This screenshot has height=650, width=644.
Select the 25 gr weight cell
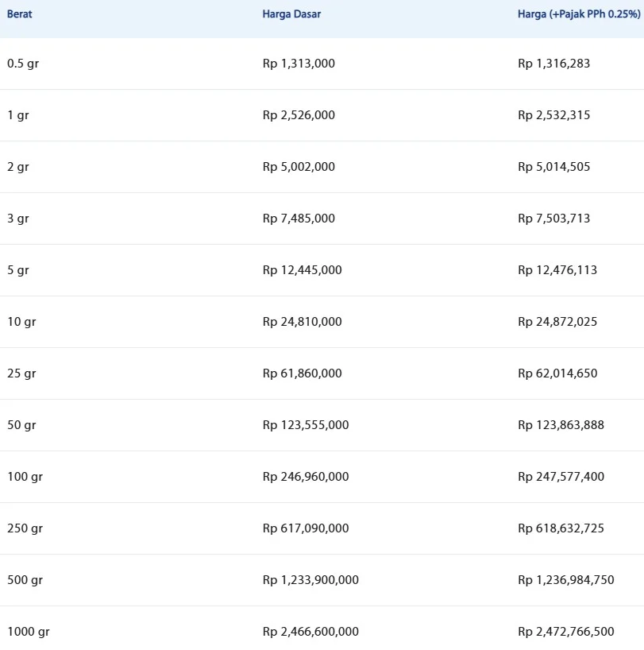pos(21,373)
